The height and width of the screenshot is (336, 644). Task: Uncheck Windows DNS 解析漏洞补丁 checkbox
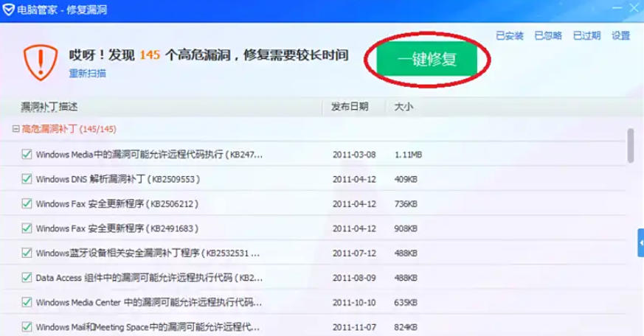[27, 179]
